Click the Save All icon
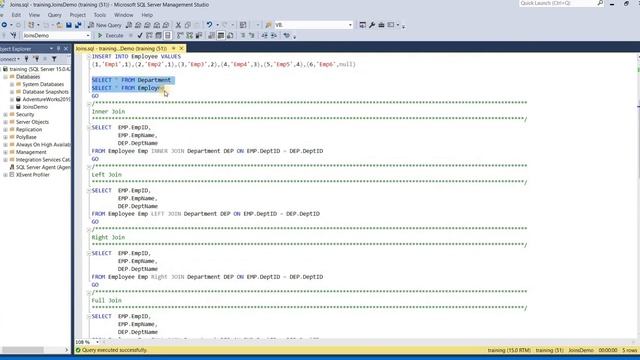The image size is (640, 360). (78, 25)
